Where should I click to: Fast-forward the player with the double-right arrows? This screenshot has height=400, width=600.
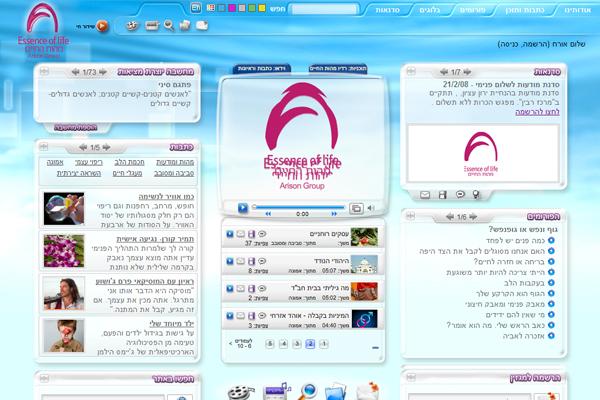coord(334,214)
